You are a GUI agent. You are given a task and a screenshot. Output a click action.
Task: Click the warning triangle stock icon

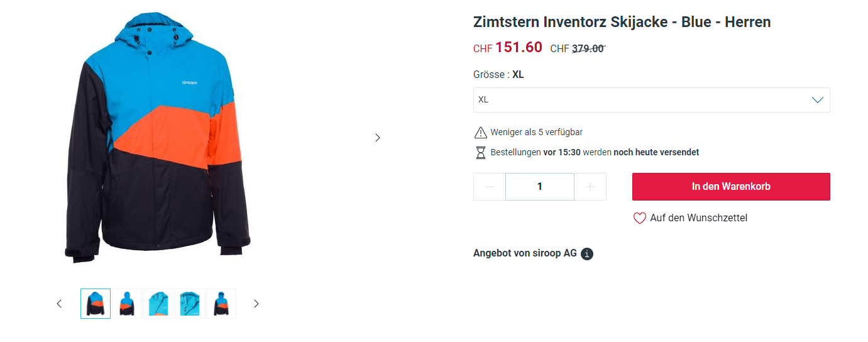click(x=480, y=132)
